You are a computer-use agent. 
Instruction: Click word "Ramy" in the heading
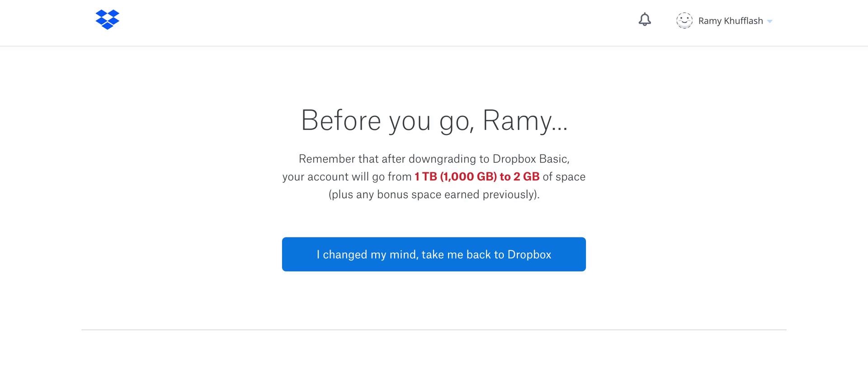click(x=517, y=121)
